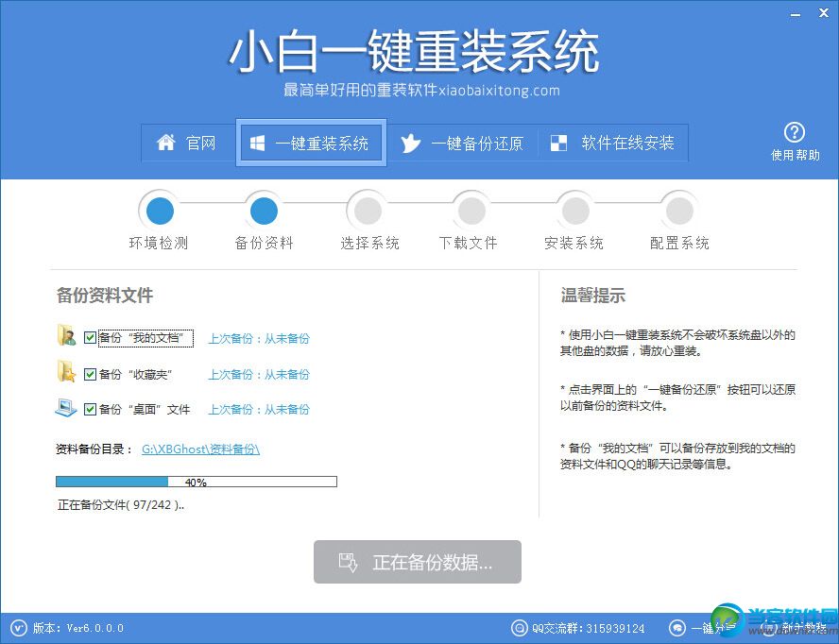
Task: Click the 桌面 computer icon
Action: (66, 408)
